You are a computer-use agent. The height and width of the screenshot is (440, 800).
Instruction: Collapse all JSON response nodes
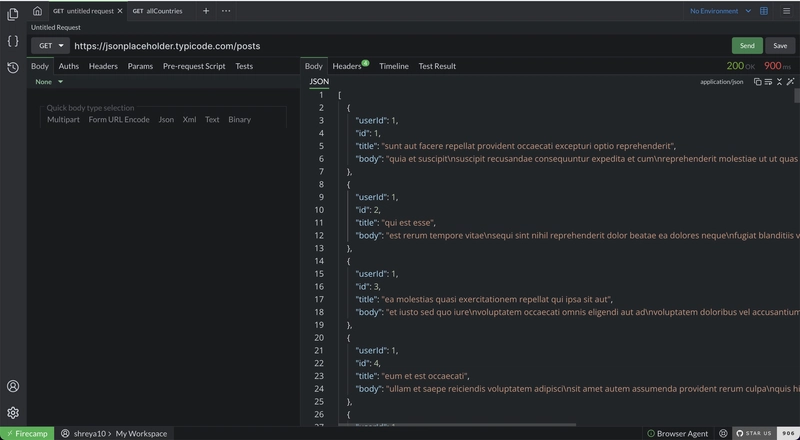(x=779, y=82)
